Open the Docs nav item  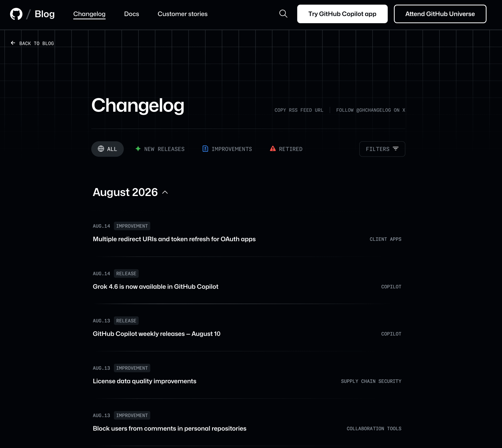coord(132,14)
